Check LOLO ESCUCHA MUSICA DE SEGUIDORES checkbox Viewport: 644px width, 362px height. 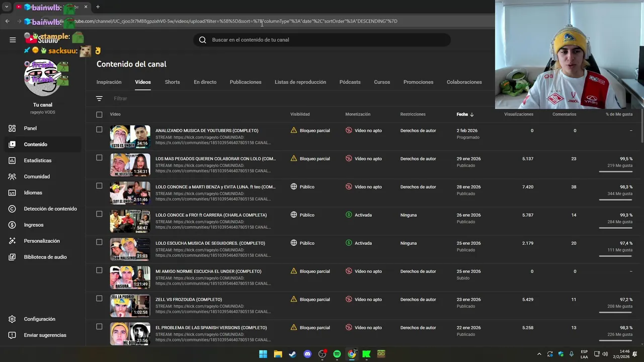point(99,242)
